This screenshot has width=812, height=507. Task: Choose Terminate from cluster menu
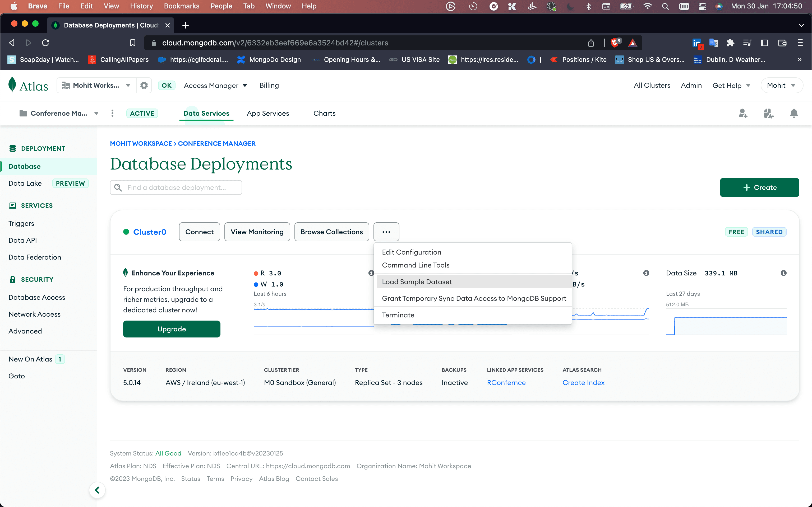tap(398, 315)
